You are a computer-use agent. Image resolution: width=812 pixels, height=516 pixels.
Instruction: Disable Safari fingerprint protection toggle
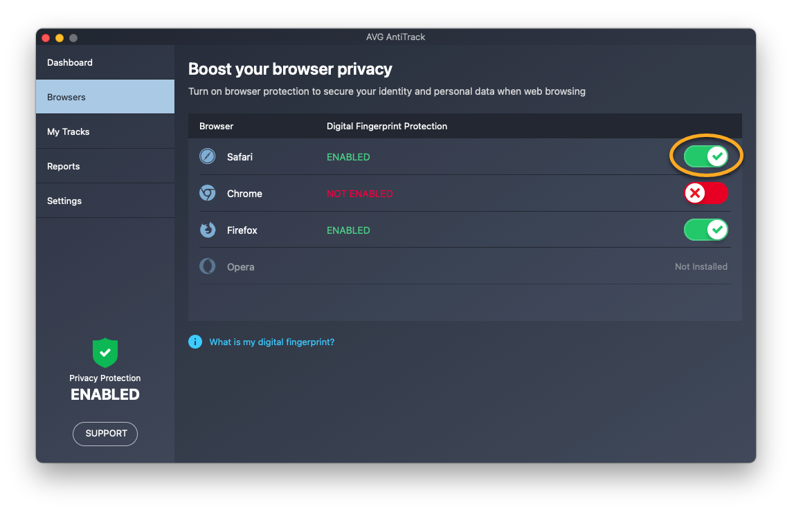pos(705,157)
